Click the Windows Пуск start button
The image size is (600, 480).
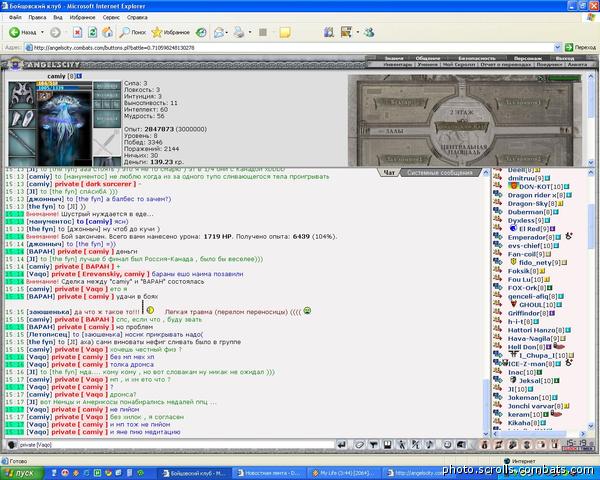(x=21, y=473)
